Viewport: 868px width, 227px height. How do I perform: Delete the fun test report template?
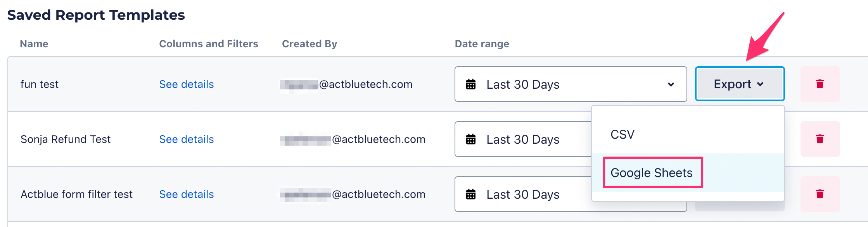coord(820,84)
